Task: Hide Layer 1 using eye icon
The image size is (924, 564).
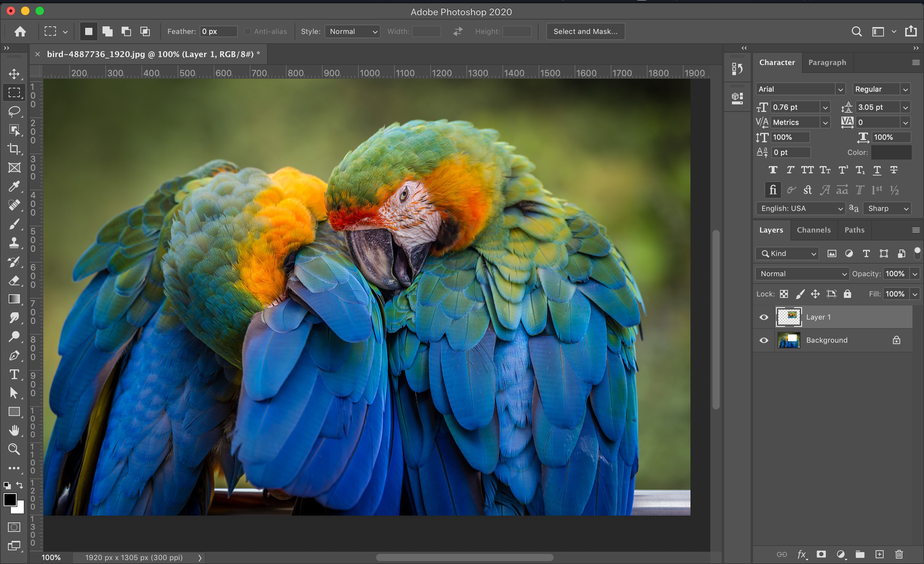Action: point(764,317)
